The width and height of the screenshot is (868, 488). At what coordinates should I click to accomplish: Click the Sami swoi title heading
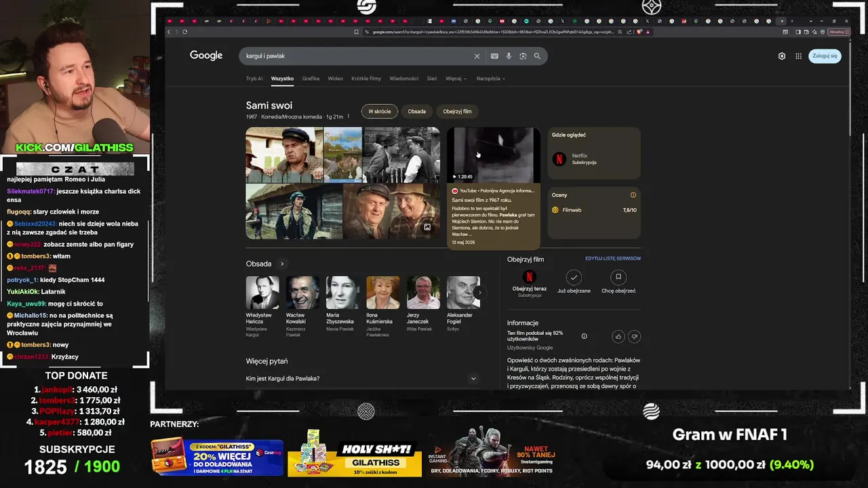(x=269, y=106)
